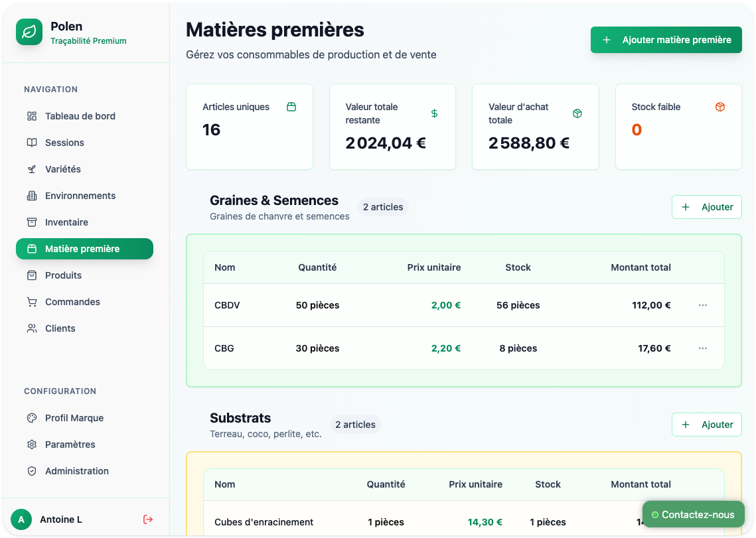The image size is (756, 538).
Task: Click the 8 pièces stock cell
Action: pyautogui.click(x=518, y=348)
